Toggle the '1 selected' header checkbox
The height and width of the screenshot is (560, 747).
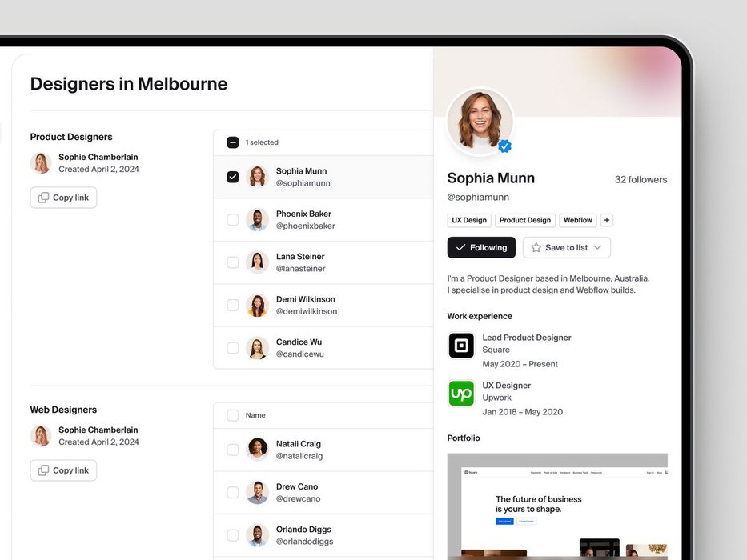232,142
